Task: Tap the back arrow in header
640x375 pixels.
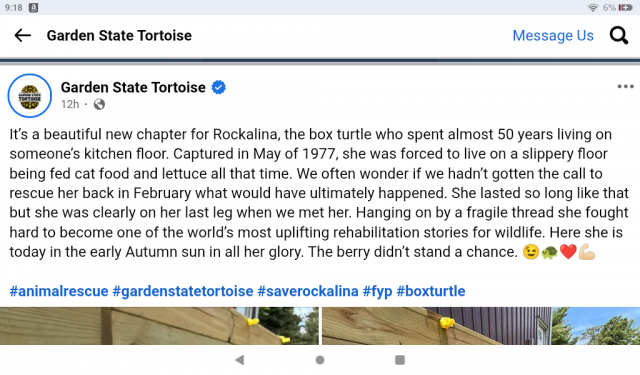Action: pyautogui.click(x=22, y=36)
